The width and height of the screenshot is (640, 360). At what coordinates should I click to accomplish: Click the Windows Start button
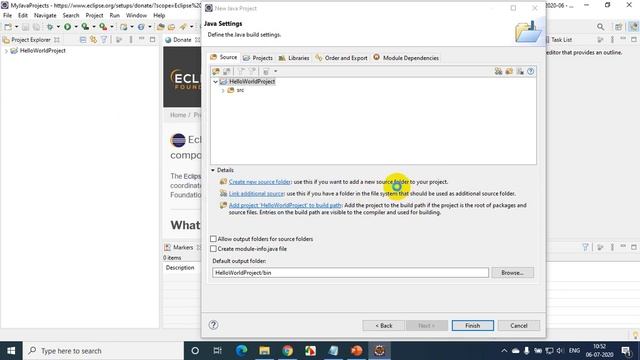(11, 351)
